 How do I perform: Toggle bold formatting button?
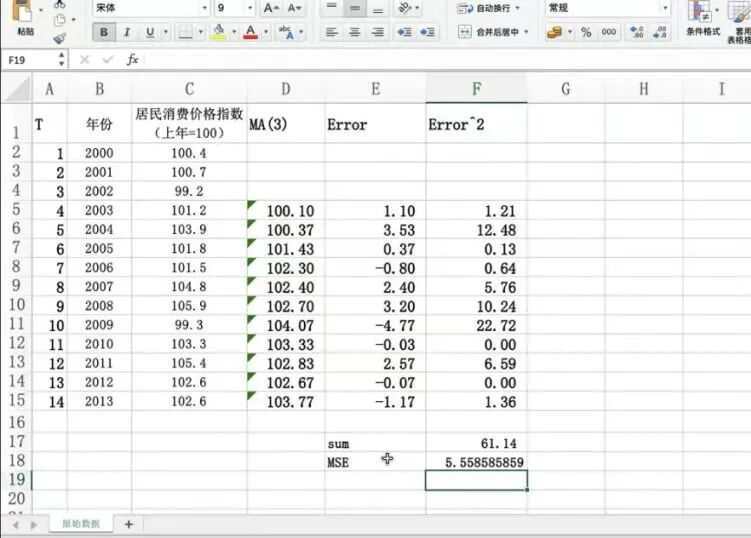[x=103, y=32]
